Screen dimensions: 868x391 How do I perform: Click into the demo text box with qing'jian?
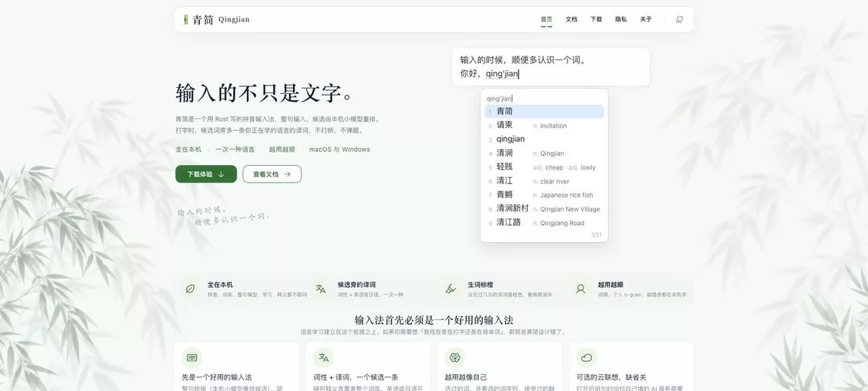point(551,67)
